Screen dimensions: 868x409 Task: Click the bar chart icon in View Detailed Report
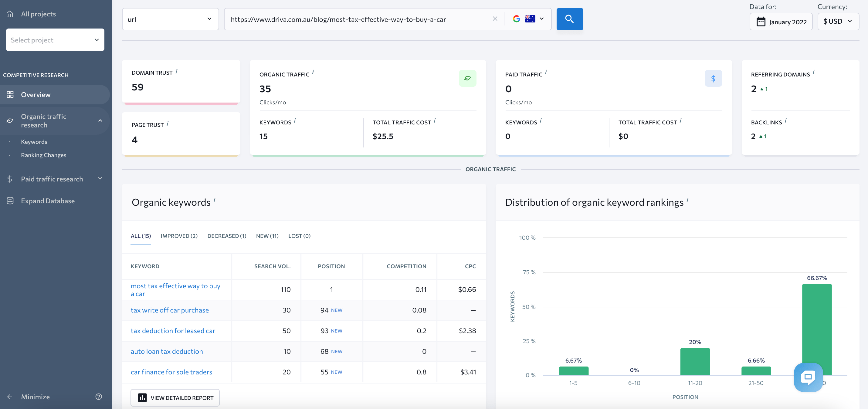coord(143,397)
